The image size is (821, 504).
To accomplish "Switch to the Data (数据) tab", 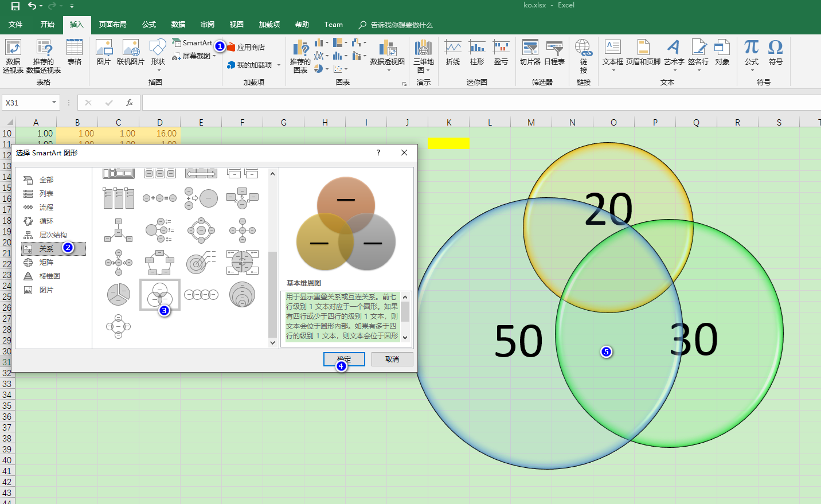I will [178, 25].
